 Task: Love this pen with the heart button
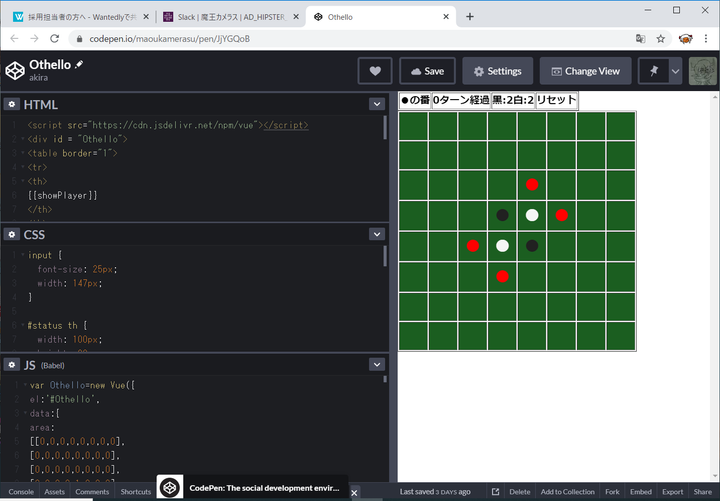(375, 71)
